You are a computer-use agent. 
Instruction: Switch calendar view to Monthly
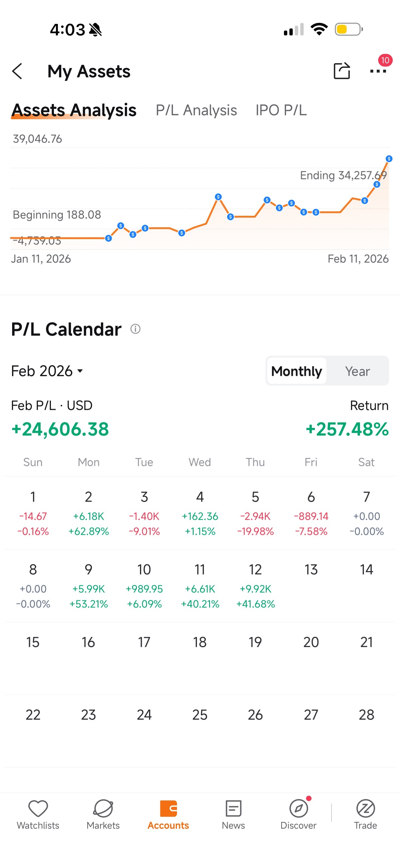(296, 371)
